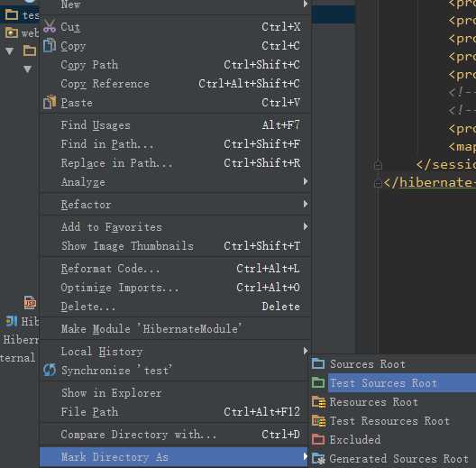Click the Resources Root folder icon
The width and height of the screenshot is (476, 468).
tap(319, 402)
